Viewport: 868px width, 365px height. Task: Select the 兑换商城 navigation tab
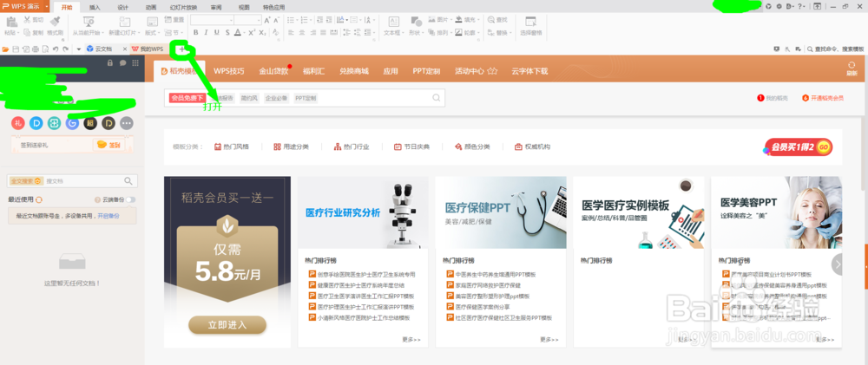point(354,71)
